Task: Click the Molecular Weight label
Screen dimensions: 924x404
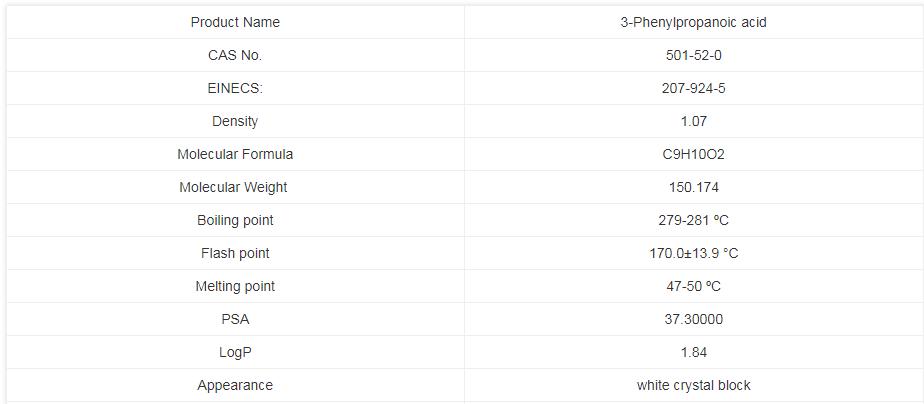Action: pos(235,187)
